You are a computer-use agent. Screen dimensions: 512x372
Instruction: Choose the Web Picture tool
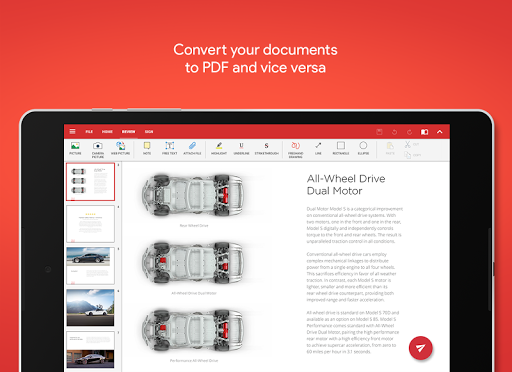coord(120,148)
